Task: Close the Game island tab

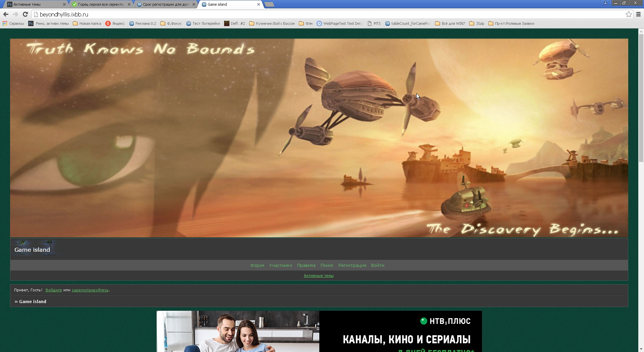Action: [259, 4]
